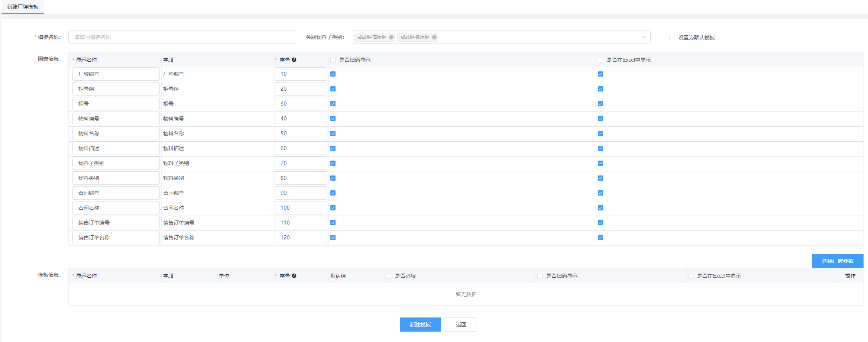
Task: Uncheck Excel display for 物料名称 row
Action: (x=600, y=133)
